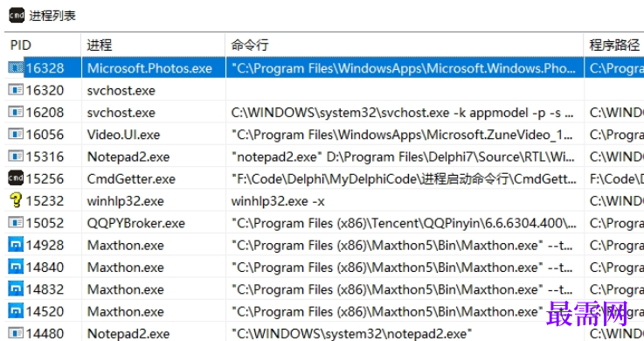Select the svchost.exe row with appmodel command line

pyautogui.click(x=324, y=112)
